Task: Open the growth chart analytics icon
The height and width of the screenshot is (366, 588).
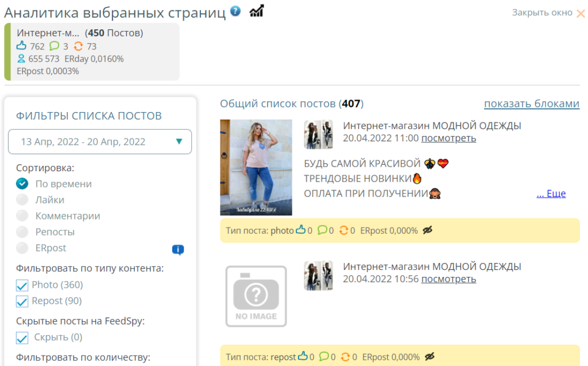Action: 257,10
